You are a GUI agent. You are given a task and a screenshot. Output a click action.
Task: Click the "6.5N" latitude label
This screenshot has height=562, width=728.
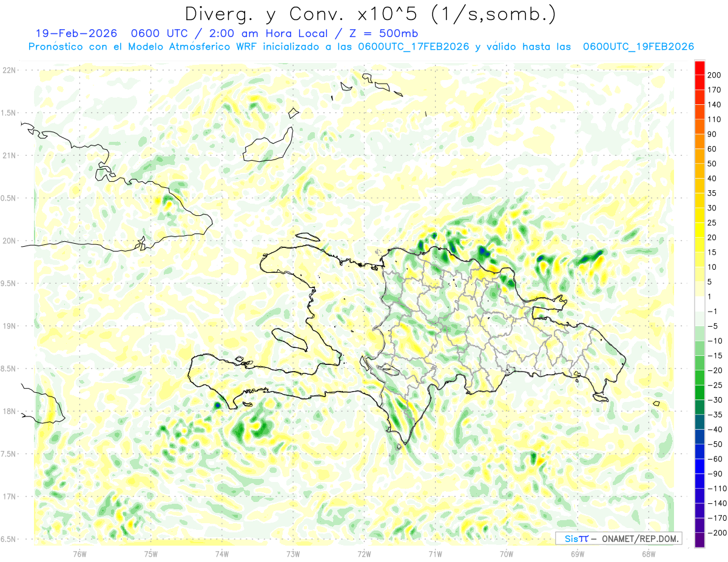click(x=8, y=539)
